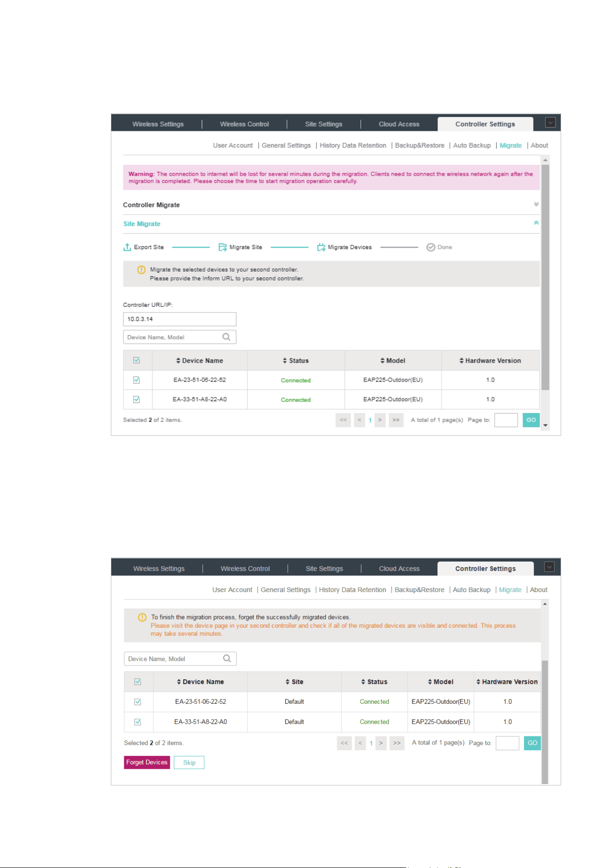Screen dimensions: 614x868
Task: Collapse the Site Migrate section chevron
Action: click(536, 223)
